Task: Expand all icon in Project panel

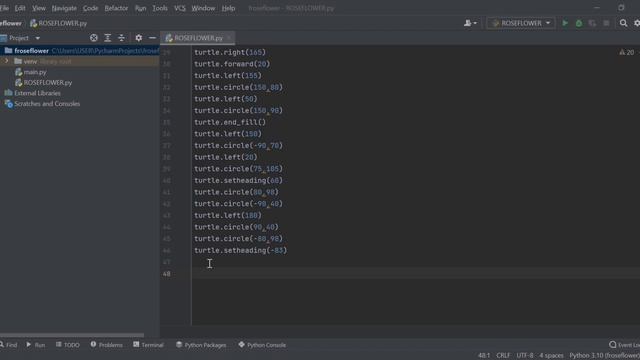Action: (x=107, y=38)
